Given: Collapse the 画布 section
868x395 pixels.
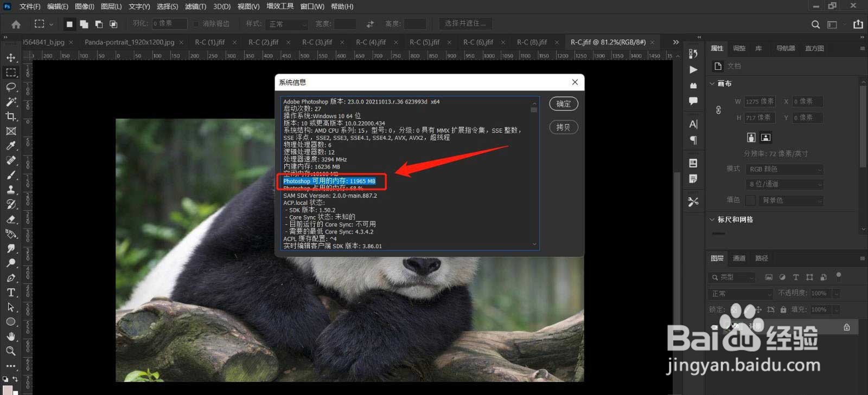Looking at the screenshot, I should [712, 83].
